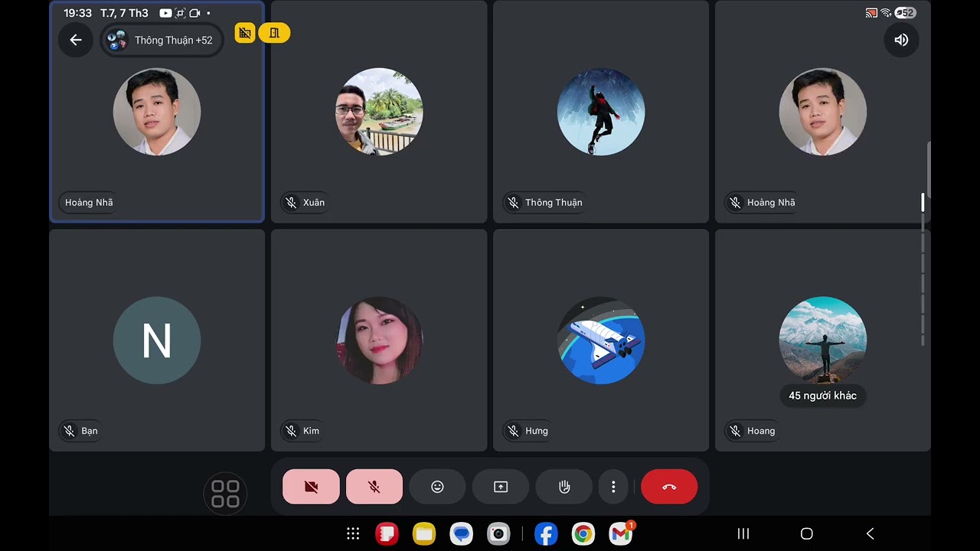The width and height of the screenshot is (980, 551).
Task: Select Hưng's space shuttle avatar
Action: (x=601, y=340)
